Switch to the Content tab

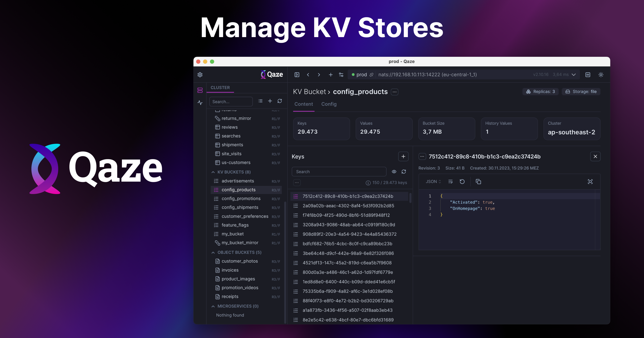pos(304,104)
